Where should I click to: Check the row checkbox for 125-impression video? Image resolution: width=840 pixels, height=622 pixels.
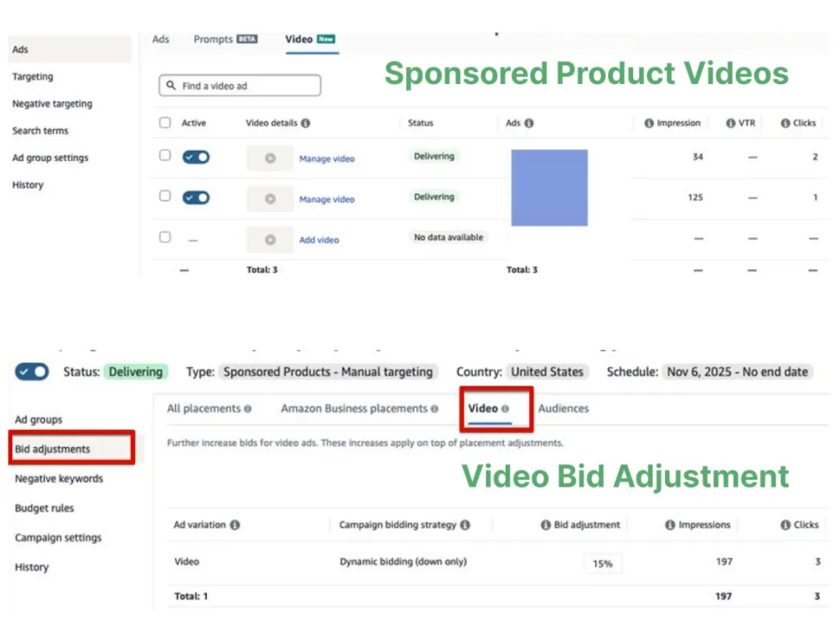point(165,196)
